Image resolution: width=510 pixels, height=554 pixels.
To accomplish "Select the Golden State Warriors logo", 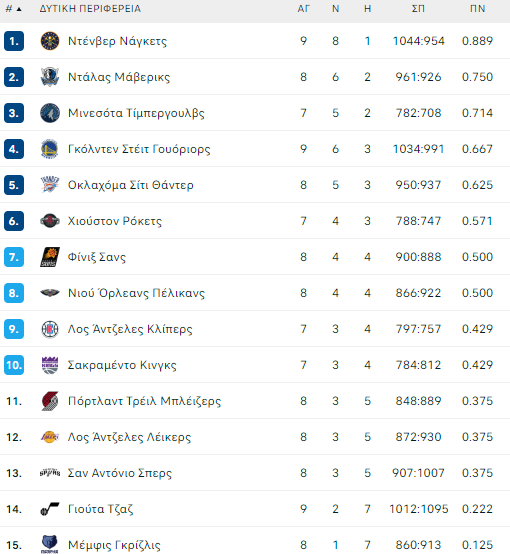I will pyautogui.click(x=50, y=149).
